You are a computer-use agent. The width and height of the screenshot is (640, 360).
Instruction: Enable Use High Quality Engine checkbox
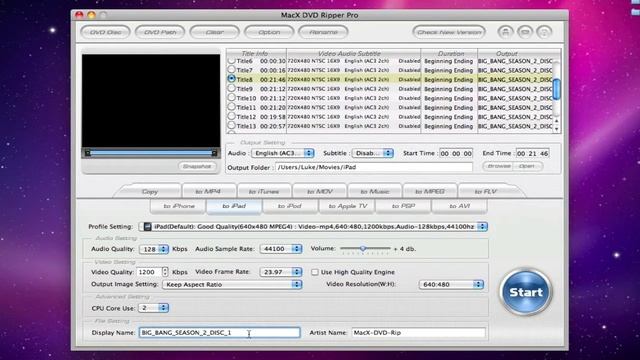coord(315,272)
